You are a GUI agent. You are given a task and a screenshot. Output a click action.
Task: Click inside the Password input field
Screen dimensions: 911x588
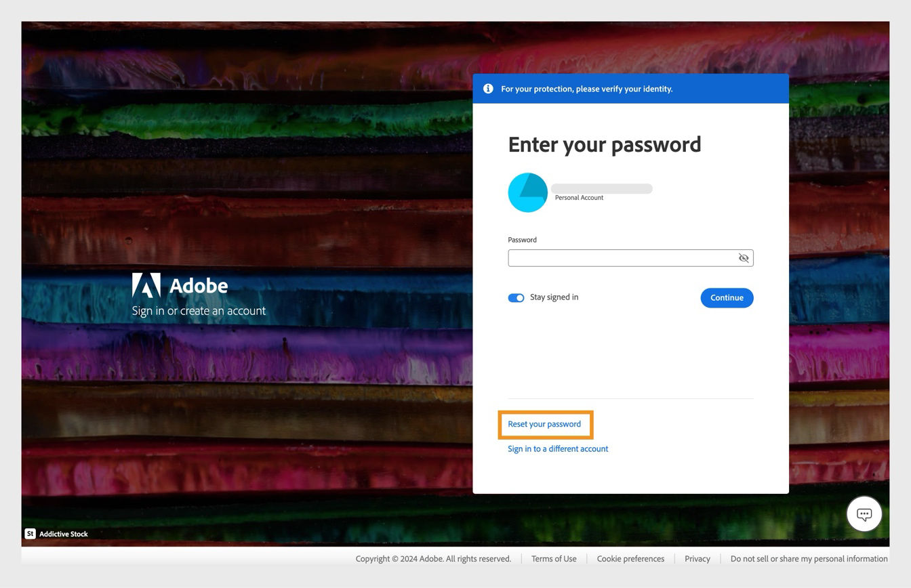point(620,257)
